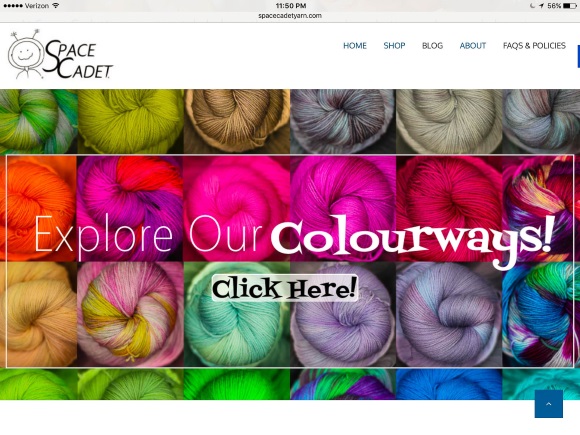Select the tan brown yarn thumbnail
The width and height of the screenshot is (580, 435).
click(x=237, y=121)
